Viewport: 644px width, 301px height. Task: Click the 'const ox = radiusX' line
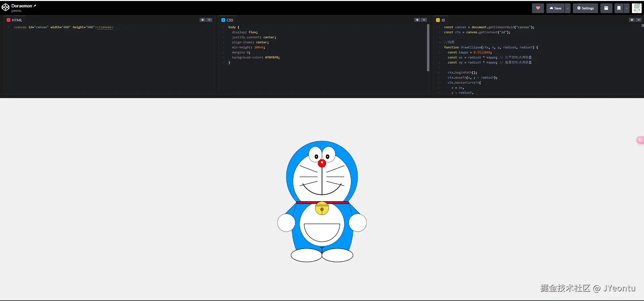point(490,57)
